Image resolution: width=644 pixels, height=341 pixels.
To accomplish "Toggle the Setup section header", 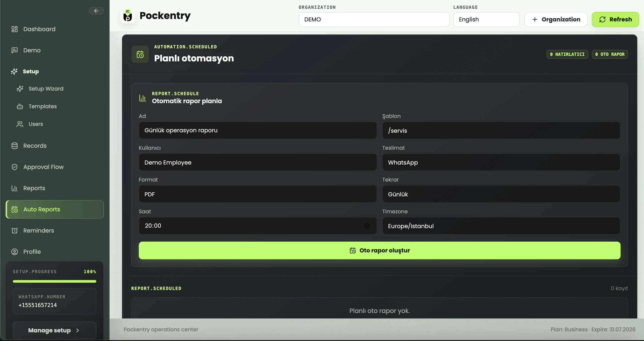I will click(55, 72).
